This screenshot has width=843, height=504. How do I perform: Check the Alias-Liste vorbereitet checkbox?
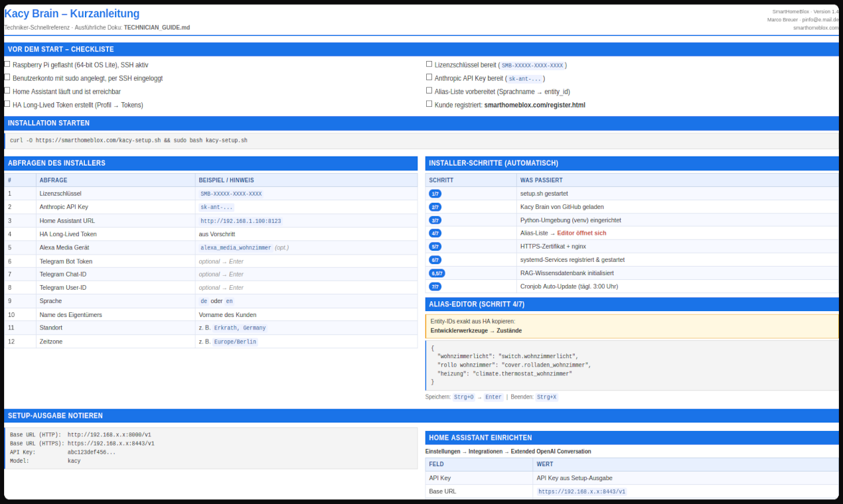pyautogui.click(x=429, y=91)
